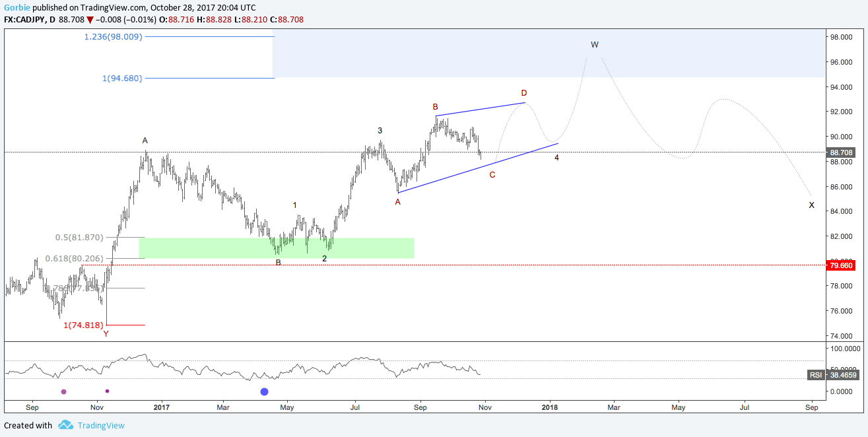Click the purple dot below Sep 2016

coord(64,391)
